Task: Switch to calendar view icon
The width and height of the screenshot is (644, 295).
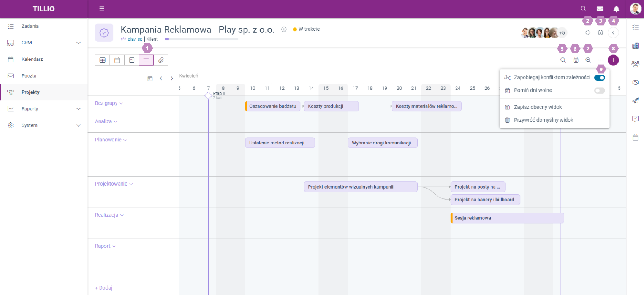Action: point(117,60)
